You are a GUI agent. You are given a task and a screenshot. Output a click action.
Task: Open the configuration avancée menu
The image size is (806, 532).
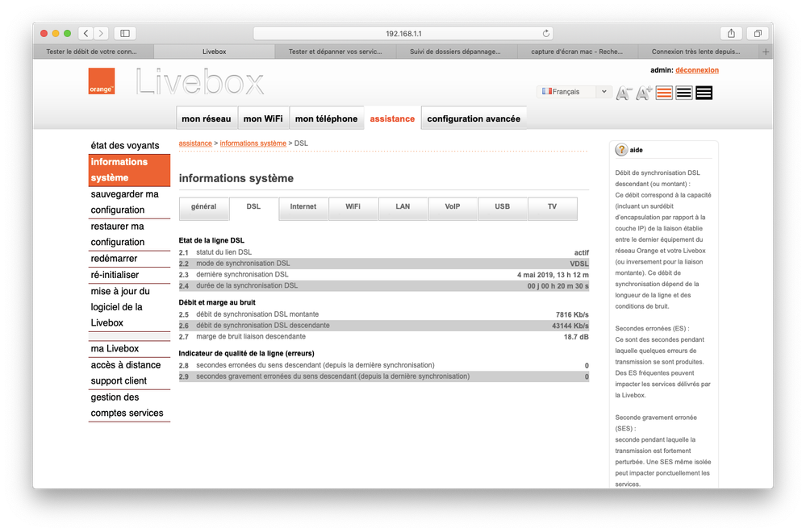[x=474, y=118]
